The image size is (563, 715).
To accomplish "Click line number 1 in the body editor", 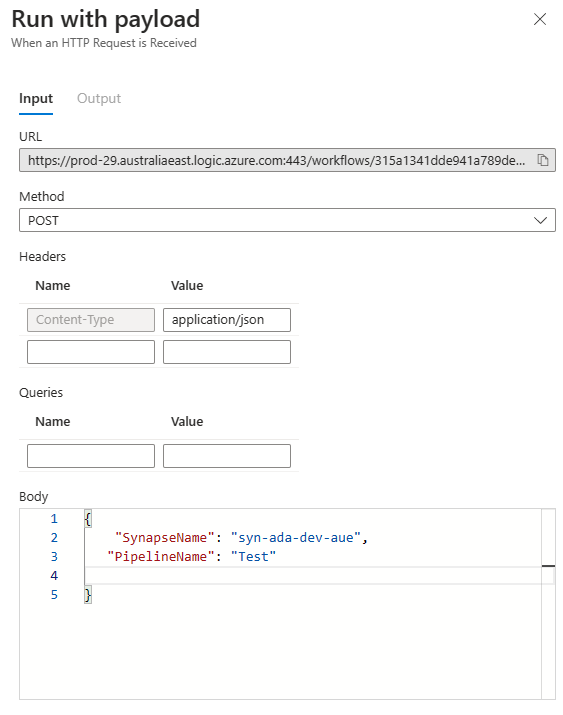I will (54, 519).
